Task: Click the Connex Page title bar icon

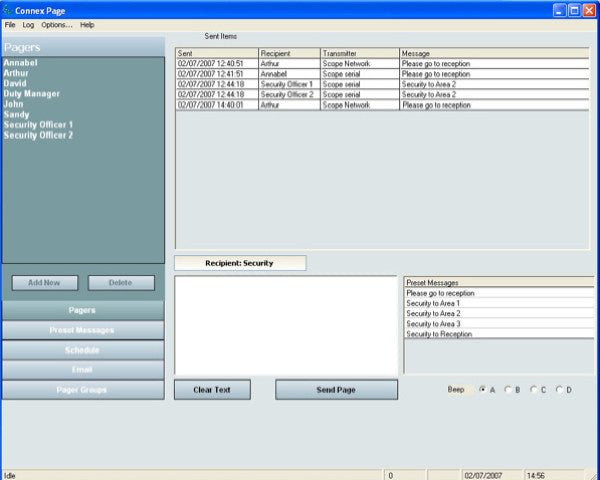Action: (x=8, y=9)
